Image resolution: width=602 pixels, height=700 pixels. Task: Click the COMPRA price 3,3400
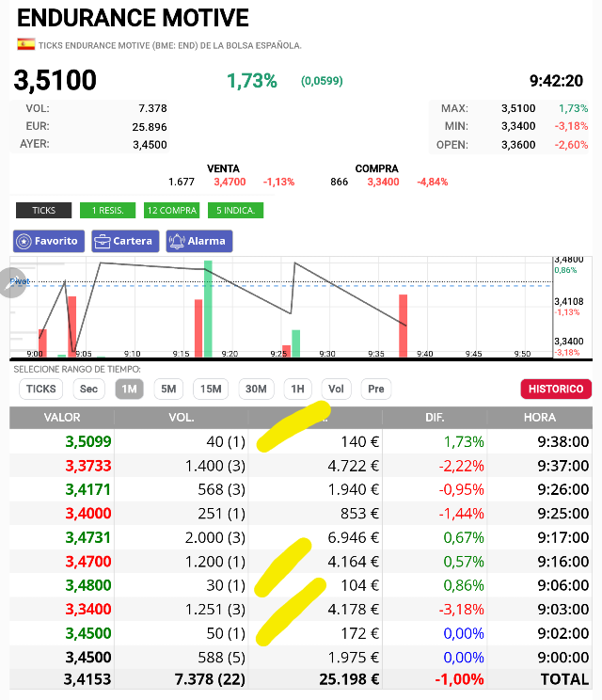(384, 182)
